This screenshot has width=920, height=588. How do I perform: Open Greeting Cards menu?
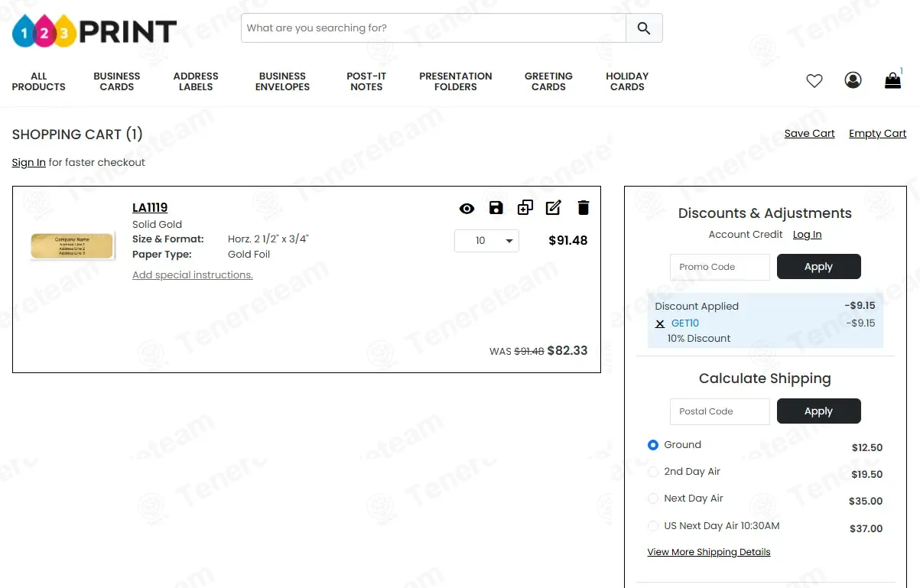coord(548,82)
